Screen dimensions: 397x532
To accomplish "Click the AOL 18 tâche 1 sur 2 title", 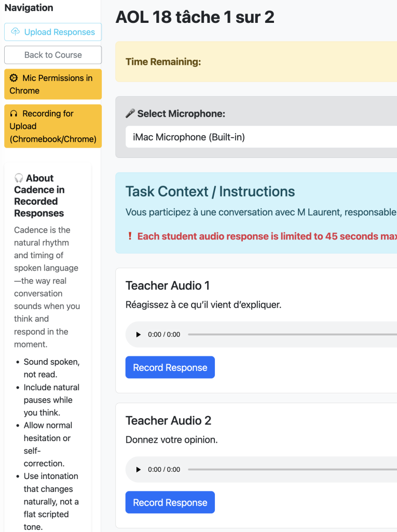I will click(x=195, y=17).
